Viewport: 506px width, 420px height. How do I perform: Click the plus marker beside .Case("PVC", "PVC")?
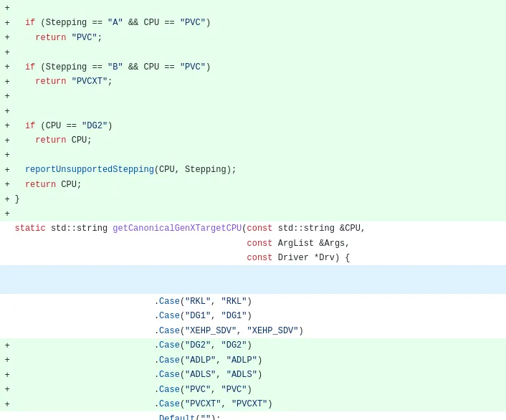(7, 390)
